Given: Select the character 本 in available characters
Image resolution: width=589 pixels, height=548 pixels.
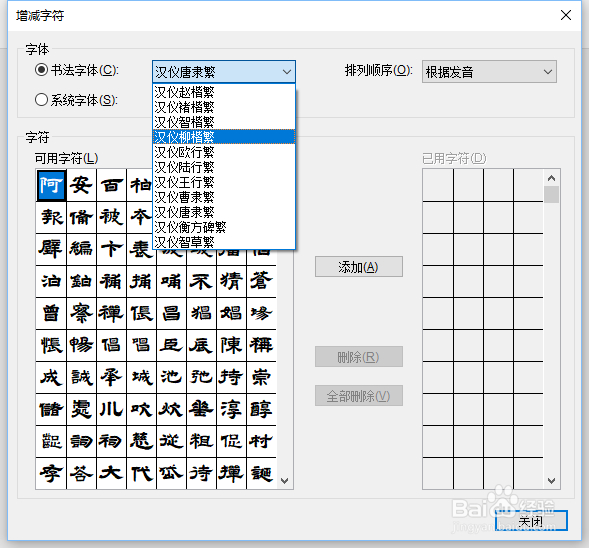Looking at the screenshot, I should [141, 217].
